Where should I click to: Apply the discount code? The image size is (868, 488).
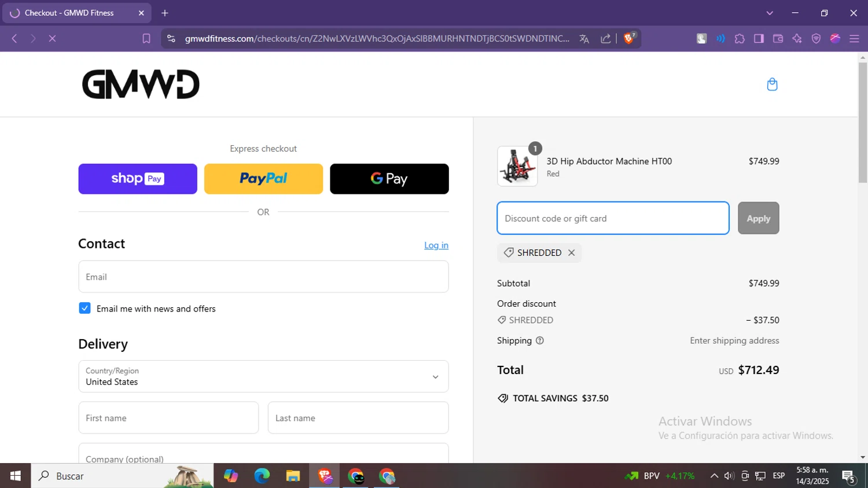click(x=758, y=218)
